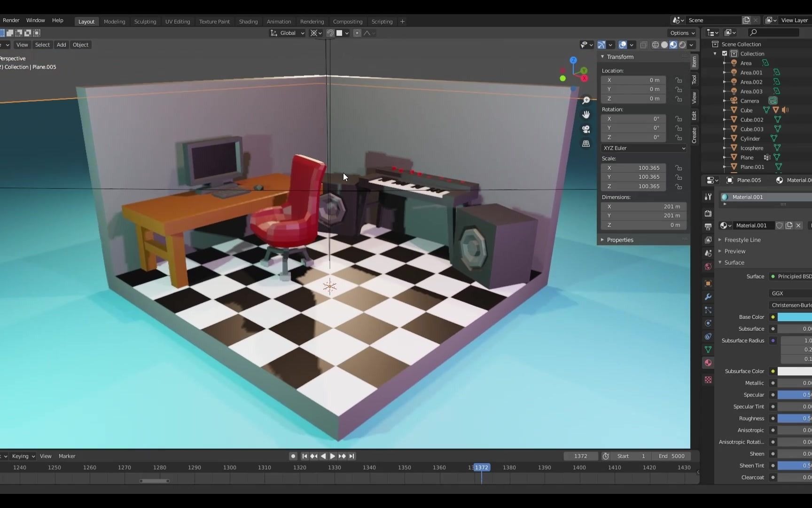Collapse the Surface panel section
The height and width of the screenshot is (508, 812).
click(734, 262)
